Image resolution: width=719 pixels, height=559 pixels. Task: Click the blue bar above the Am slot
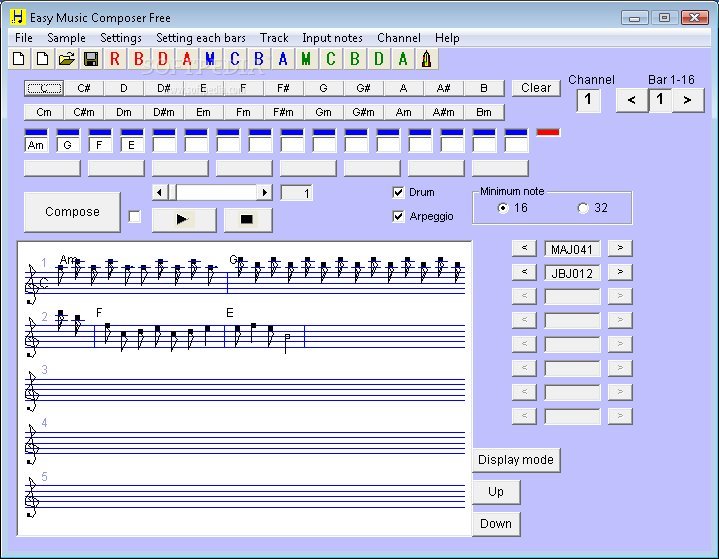[36, 133]
